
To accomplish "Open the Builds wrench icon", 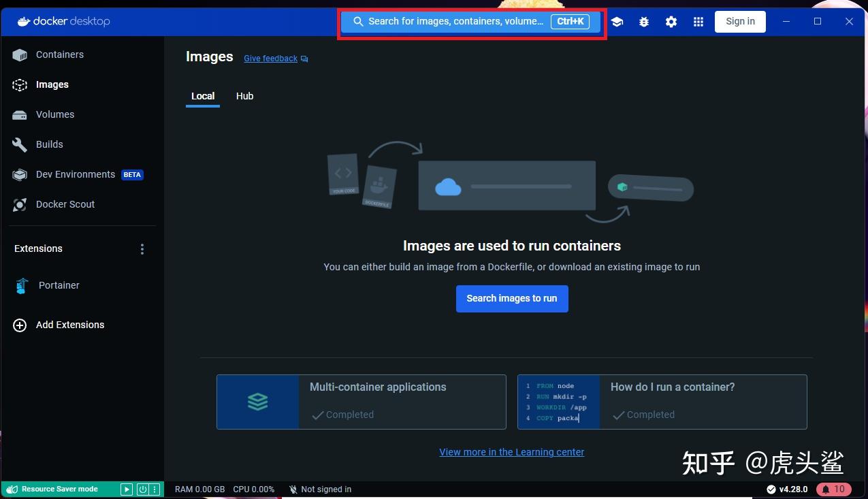I will tap(20, 144).
